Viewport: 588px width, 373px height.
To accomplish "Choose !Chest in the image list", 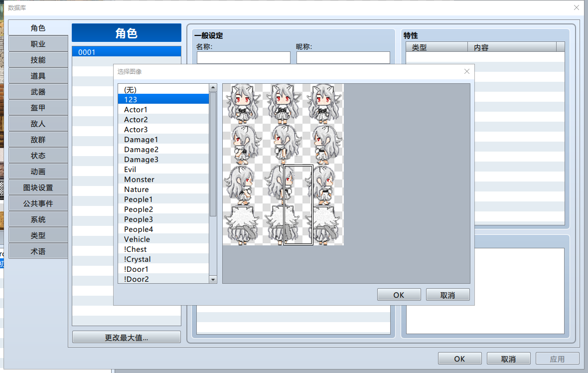I will 163,249.
